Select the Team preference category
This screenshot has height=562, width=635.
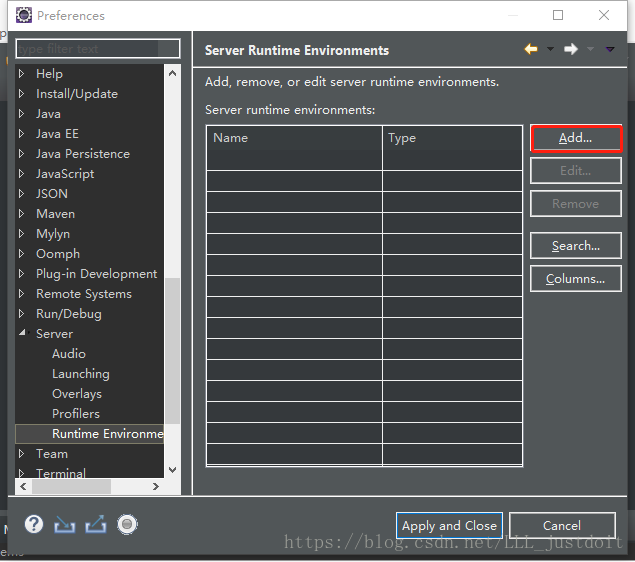point(52,454)
